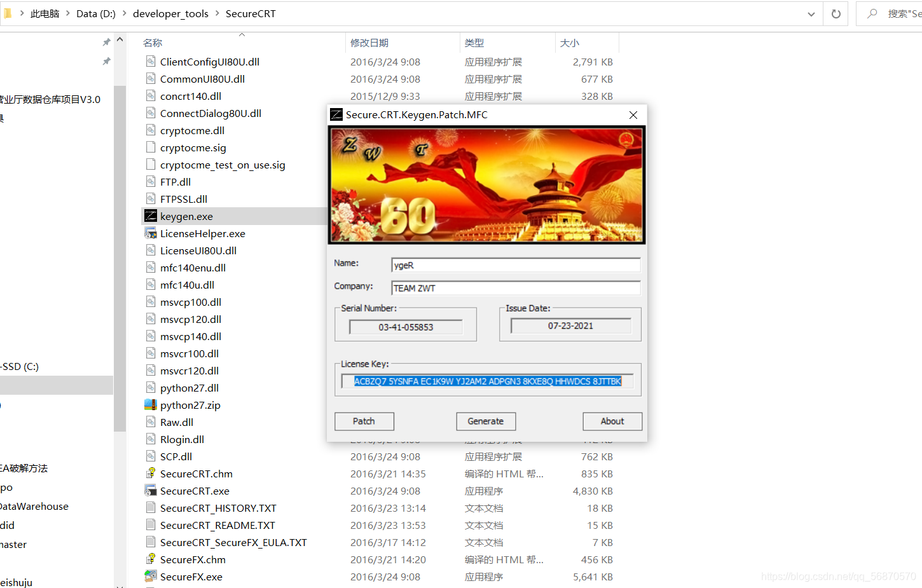This screenshot has width=922, height=588.
Task: Click SecureCRT_README.TXT file icon
Action: tap(151, 525)
